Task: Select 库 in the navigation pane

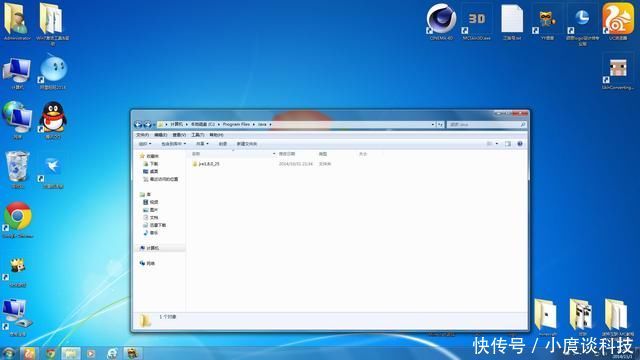Action: 145,194
